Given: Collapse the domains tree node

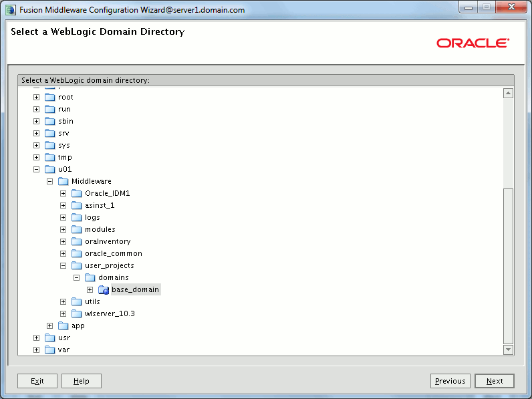Looking at the screenshot, I should click(x=77, y=278).
